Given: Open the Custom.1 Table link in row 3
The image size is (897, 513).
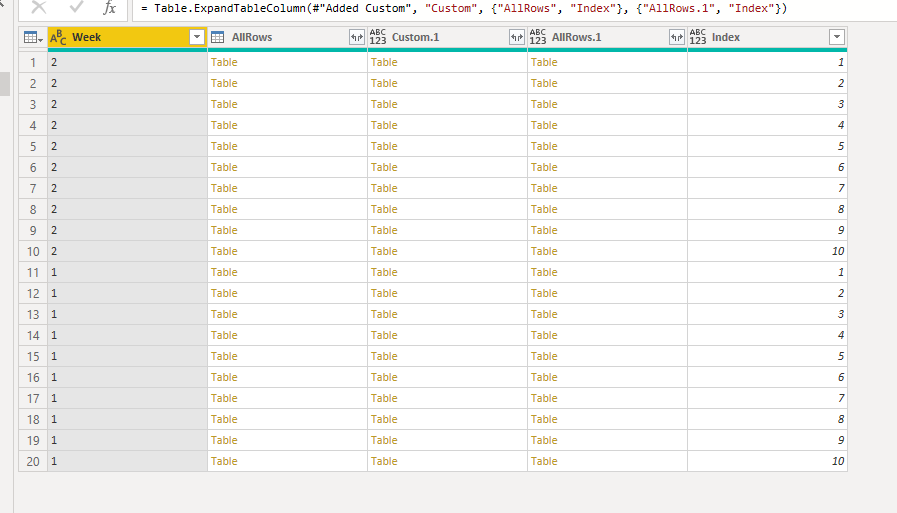Looking at the screenshot, I should 384,104.
